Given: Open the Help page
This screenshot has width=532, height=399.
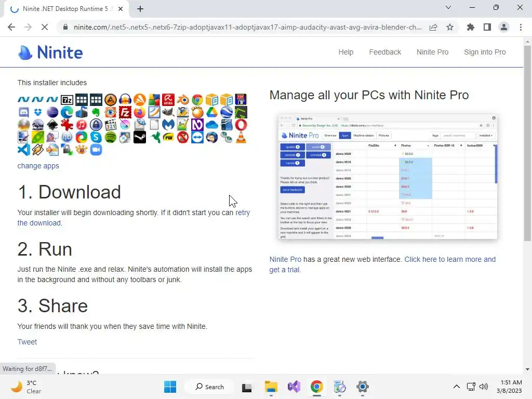Looking at the screenshot, I should click(x=345, y=52).
